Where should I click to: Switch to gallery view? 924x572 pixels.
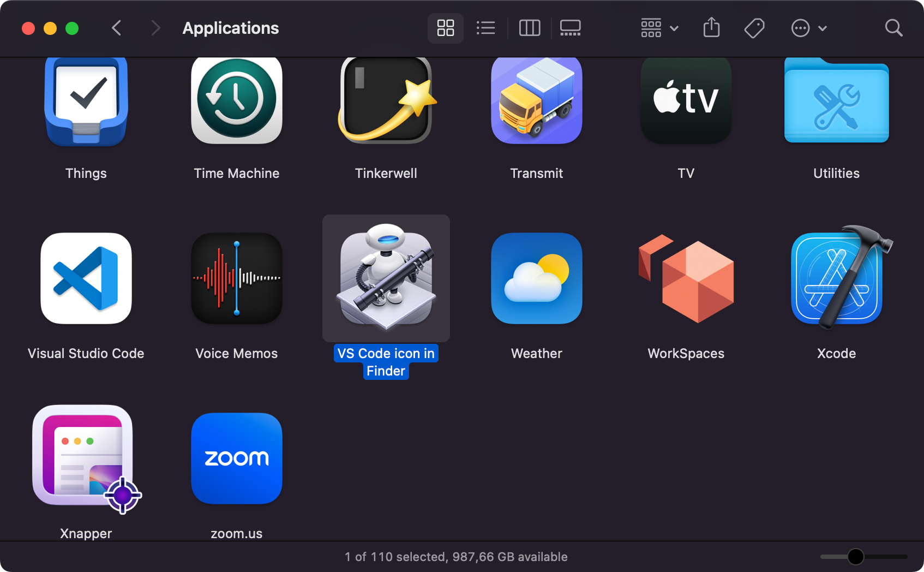click(570, 28)
